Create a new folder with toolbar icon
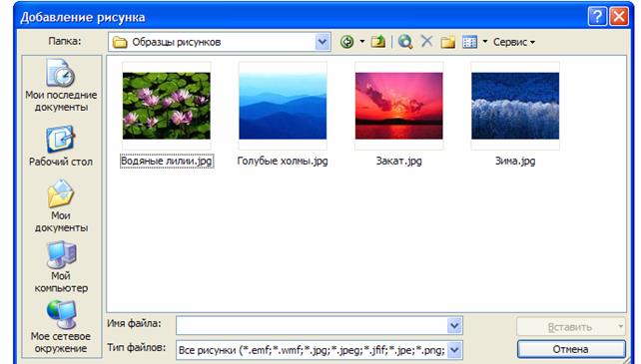The width and height of the screenshot is (641, 364). (448, 42)
